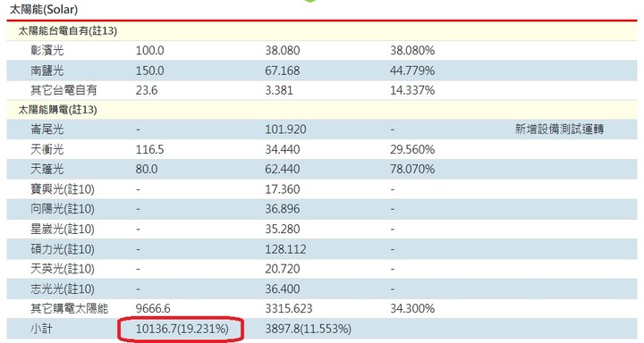Select the 17.360 generation value
This screenshot has height=343, width=644.
pyautogui.click(x=282, y=189)
